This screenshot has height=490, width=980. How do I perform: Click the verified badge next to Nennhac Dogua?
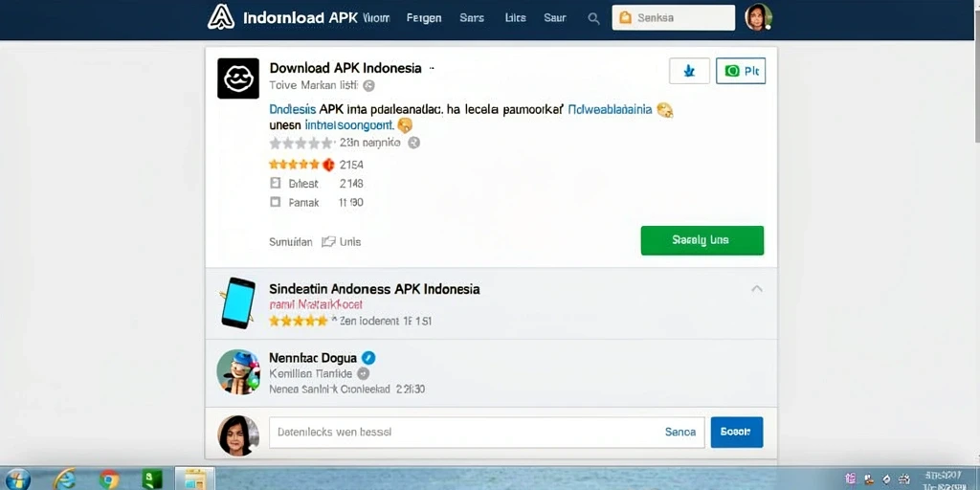click(x=368, y=358)
